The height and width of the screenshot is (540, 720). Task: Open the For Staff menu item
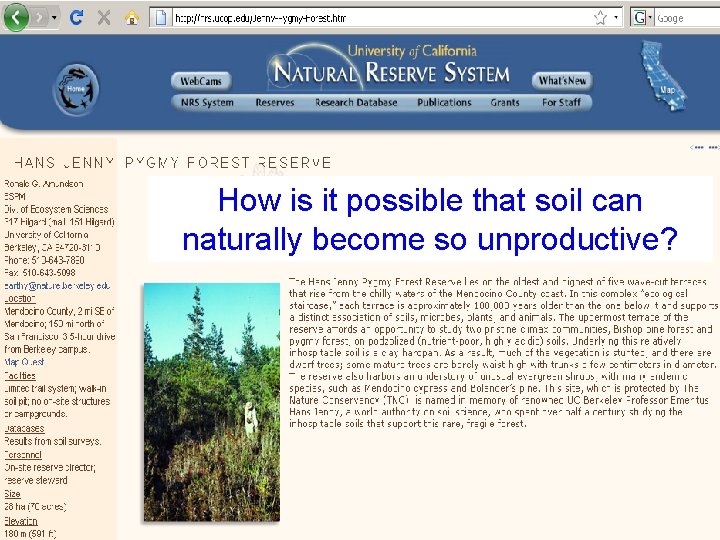pos(561,102)
